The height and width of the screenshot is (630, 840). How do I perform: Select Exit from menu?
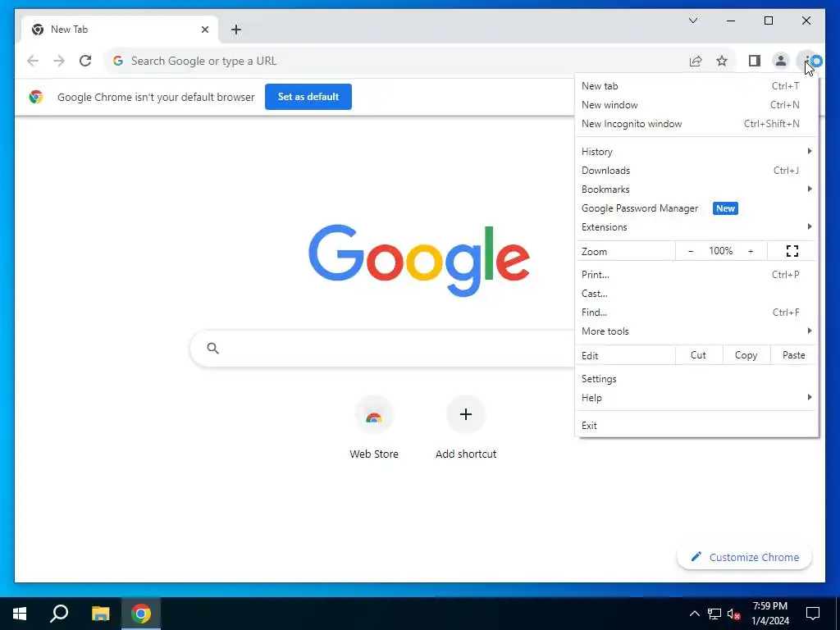[696, 426]
